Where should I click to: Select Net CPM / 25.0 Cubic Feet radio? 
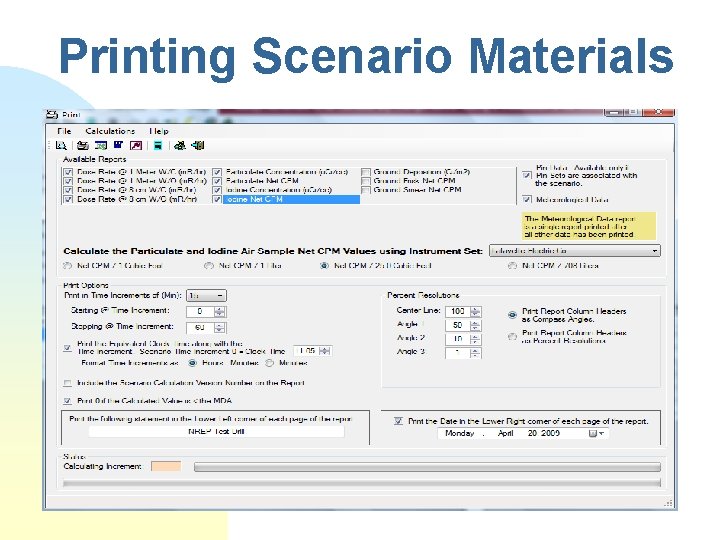[324, 265]
